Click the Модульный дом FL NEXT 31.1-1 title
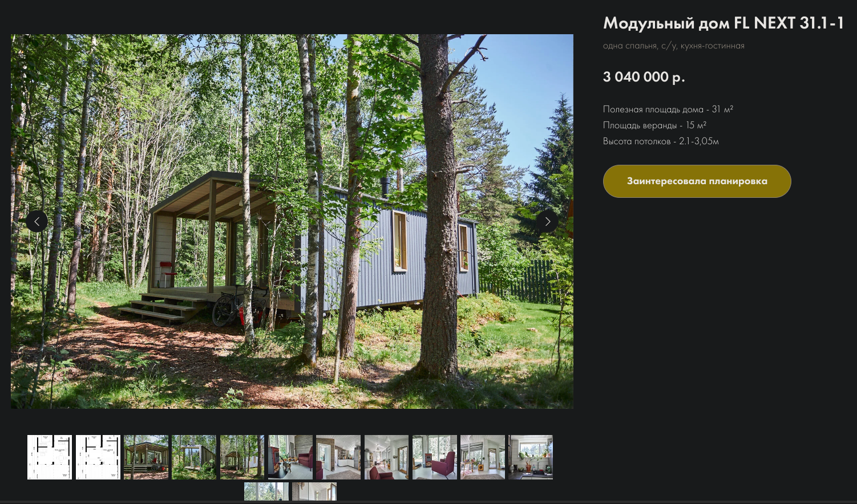 point(723,23)
